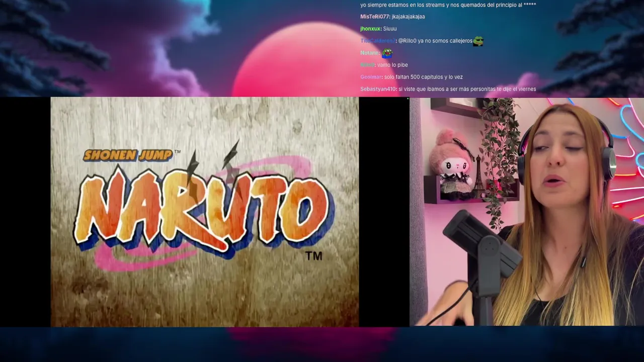The width and height of the screenshot is (644, 362).
Task: Click the message "jkajakajakajaa"
Action: (408, 17)
